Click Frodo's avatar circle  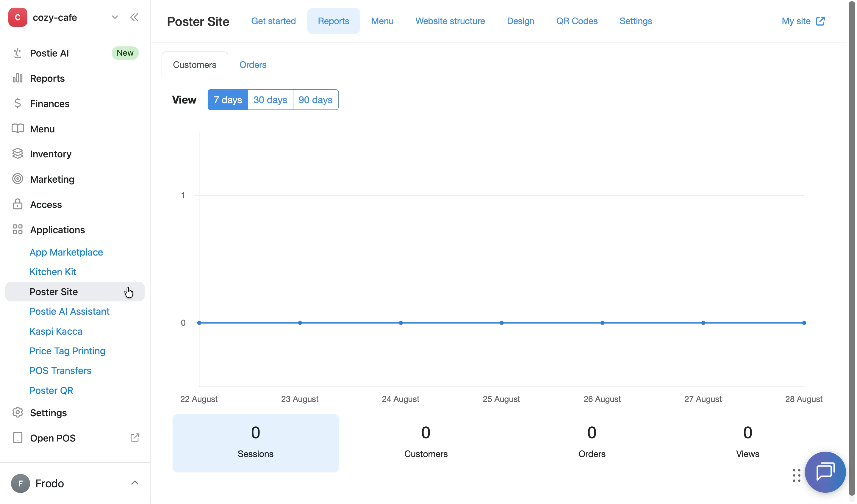[21, 483]
